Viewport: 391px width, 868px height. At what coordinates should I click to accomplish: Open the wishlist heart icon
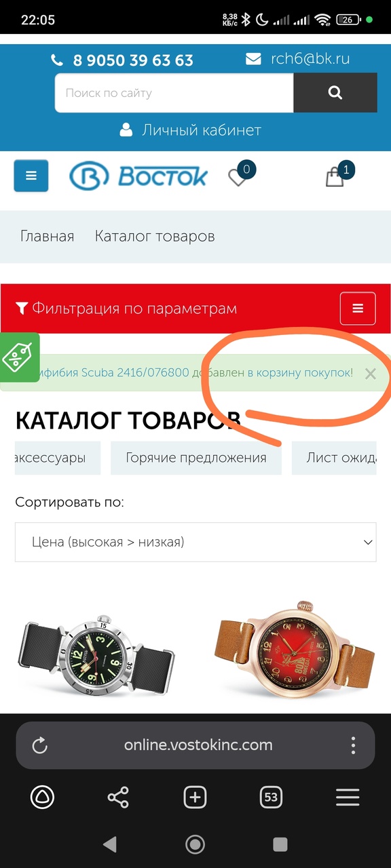click(x=238, y=178)
